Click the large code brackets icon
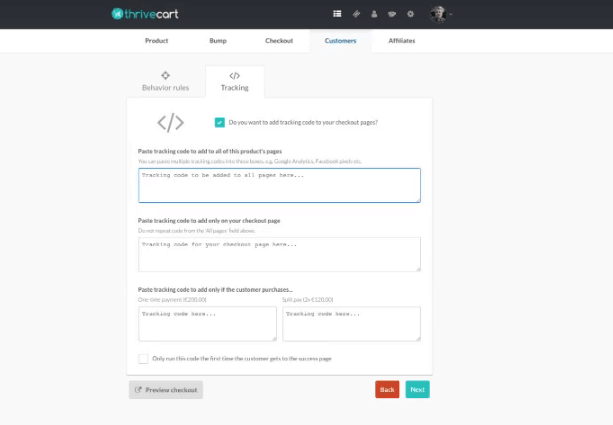The image size is (613, 425). click(170, 123)
